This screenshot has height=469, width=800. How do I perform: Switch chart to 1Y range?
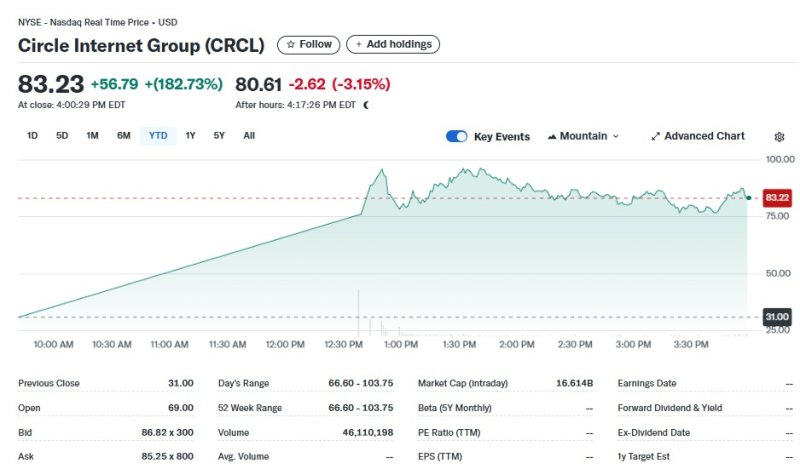[190, 135]
